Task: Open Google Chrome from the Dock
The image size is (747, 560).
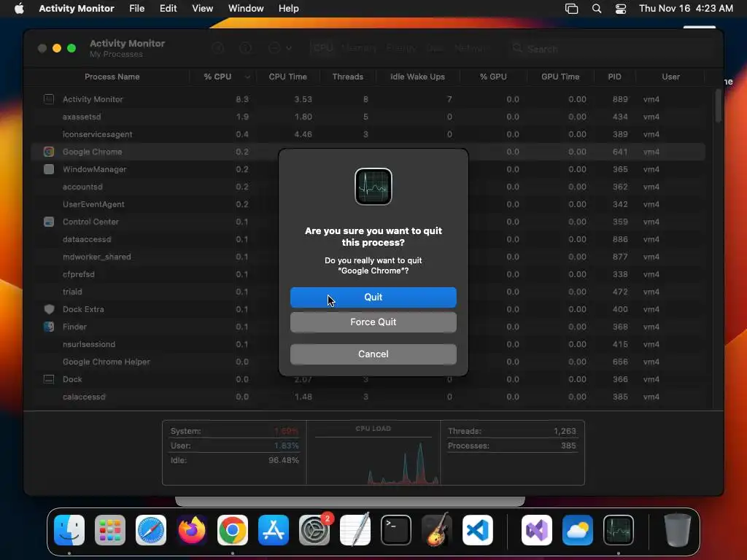Action: click(233, 530)
